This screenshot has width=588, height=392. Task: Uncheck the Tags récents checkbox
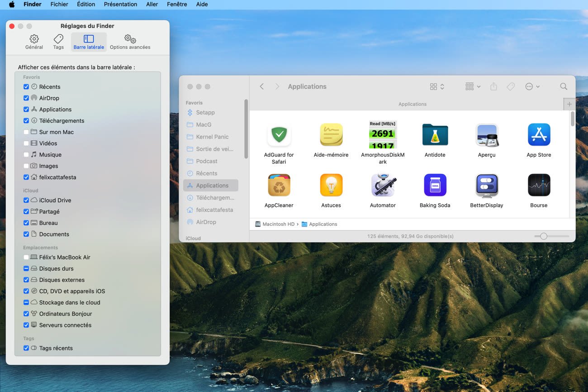(26, 348)
